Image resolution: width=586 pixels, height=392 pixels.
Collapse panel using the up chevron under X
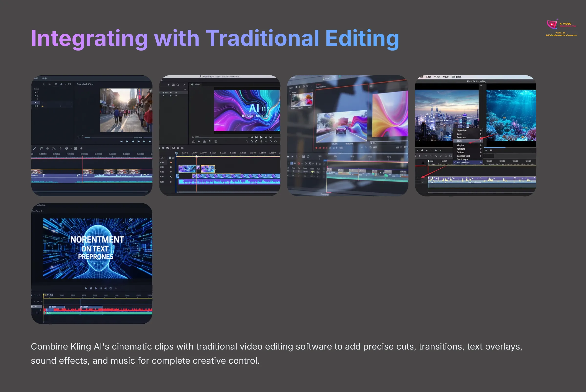[185, 90]
